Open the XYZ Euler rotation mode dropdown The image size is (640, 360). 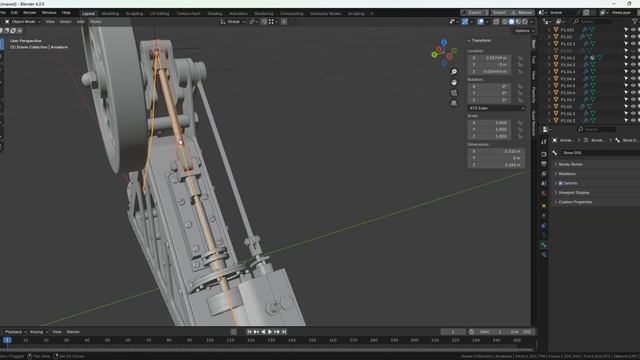496,108
